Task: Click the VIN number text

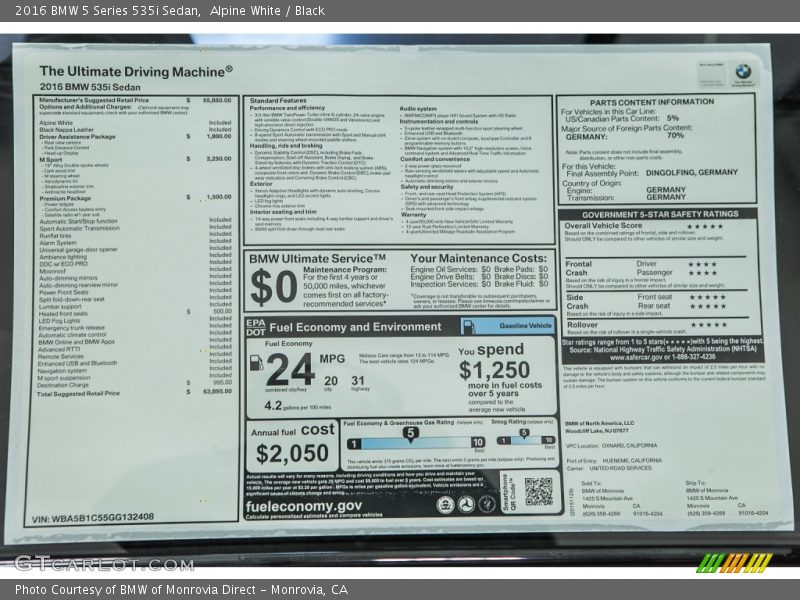Action: click(x=92, y=518)
